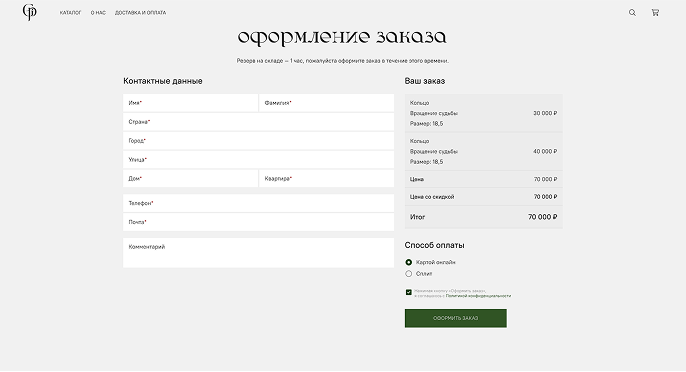Click the Имя input field
The width and height of the screenshot is (686, 372).
[190, 103]
